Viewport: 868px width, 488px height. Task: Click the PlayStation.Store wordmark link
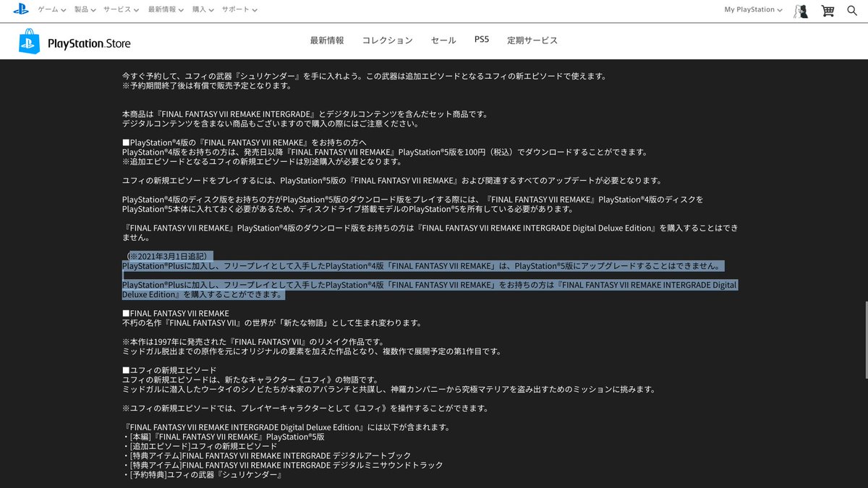coord(89,44)
